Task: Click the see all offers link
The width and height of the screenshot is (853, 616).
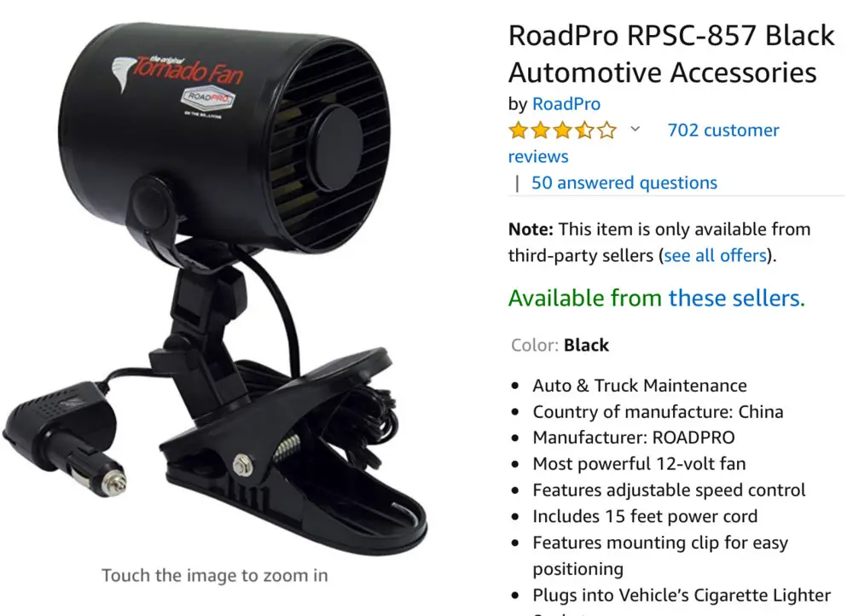Action: (x=715, y=255)
